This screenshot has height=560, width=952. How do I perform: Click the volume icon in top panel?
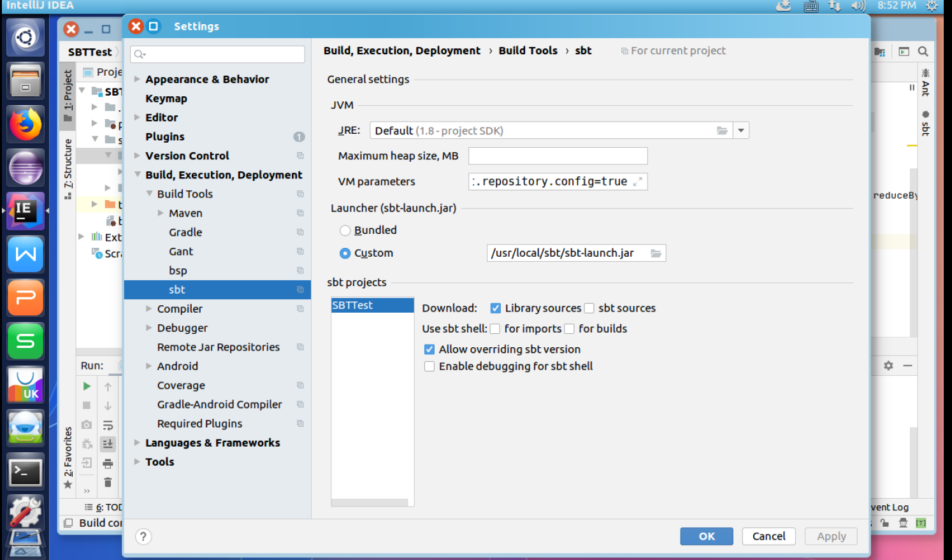(x=858, y=6)
